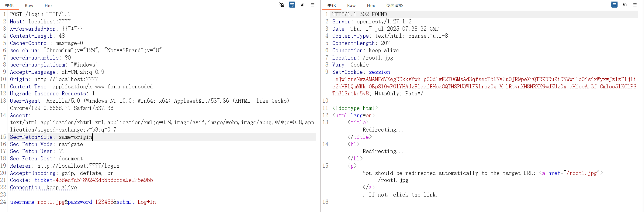
Task: Click the Sec-Fetch-Dest: document header
Action: [46, 159]
